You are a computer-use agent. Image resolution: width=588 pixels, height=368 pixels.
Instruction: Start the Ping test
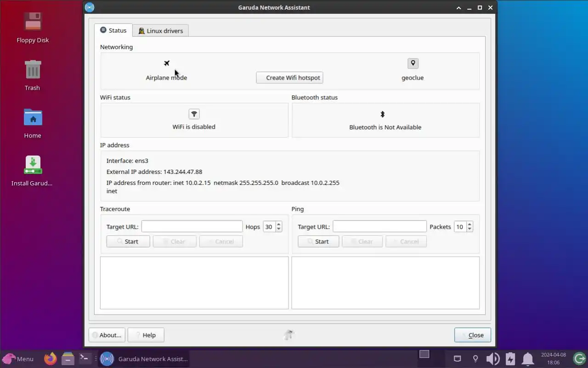[318, 241]
